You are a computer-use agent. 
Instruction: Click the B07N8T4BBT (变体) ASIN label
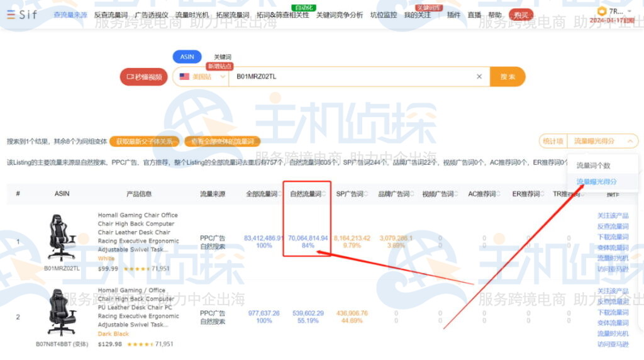click(x=62, y=344)
